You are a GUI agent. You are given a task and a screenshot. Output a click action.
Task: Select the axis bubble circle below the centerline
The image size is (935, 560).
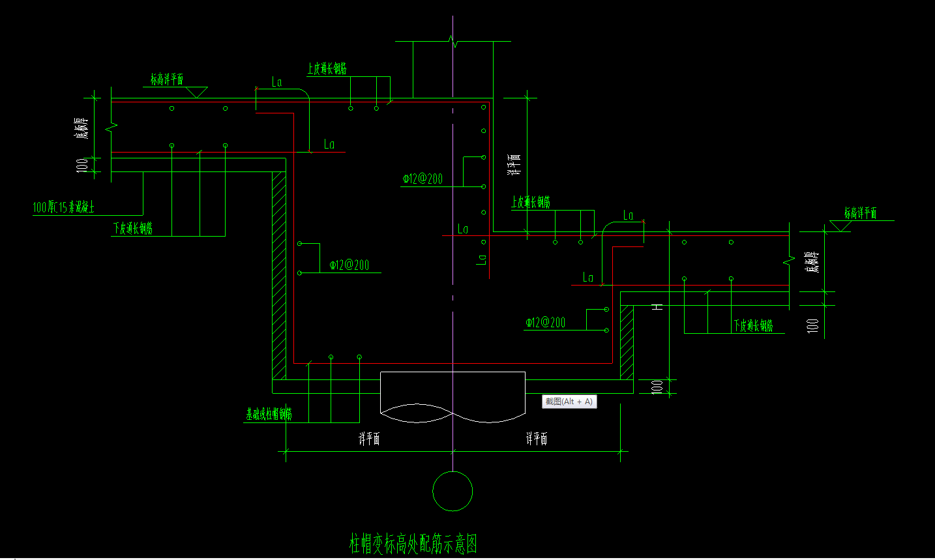click(453, 491)
